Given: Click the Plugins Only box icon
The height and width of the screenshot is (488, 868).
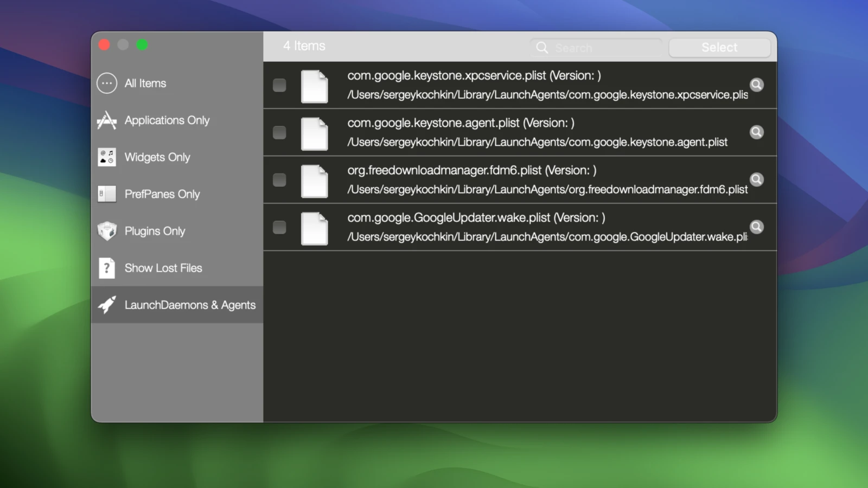Looking at the screenshot, I should pyautogui.click(x=107, y=231).
